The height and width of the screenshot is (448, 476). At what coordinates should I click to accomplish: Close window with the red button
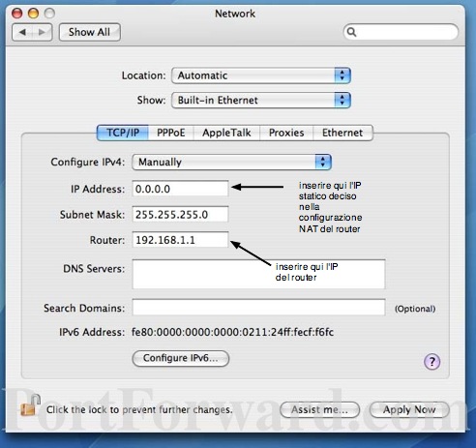[x=17, y=14]
